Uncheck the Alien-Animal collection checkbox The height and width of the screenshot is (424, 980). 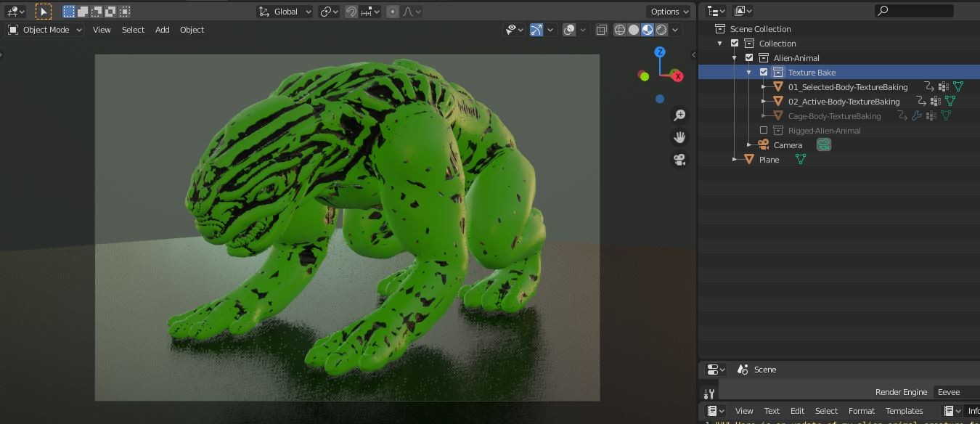pos(748,57)
